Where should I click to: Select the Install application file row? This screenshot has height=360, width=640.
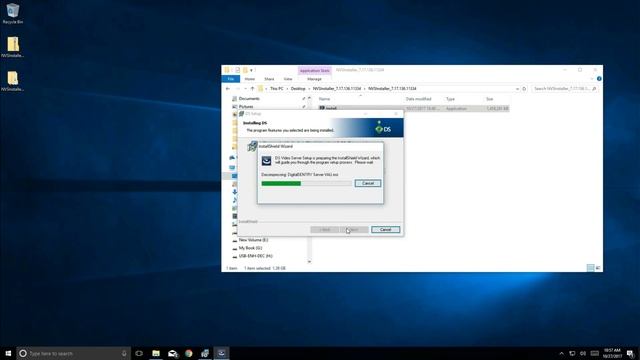(413, 109)
